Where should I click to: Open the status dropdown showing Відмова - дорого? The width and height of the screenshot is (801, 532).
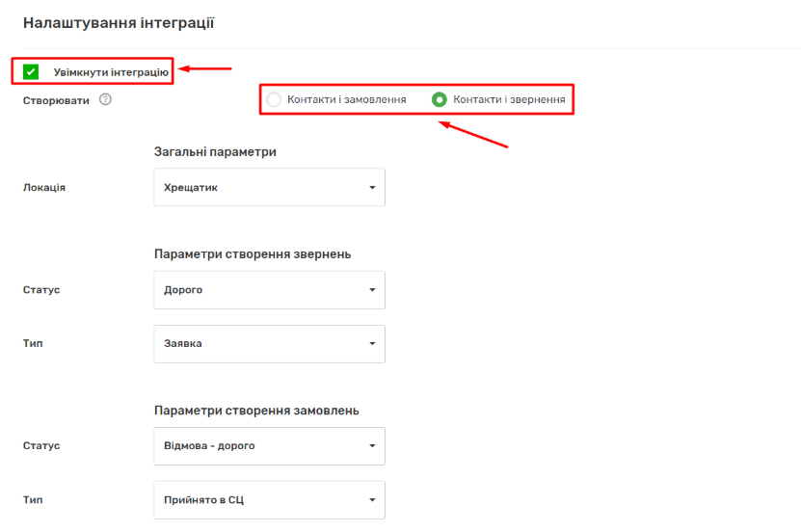tap(269, 446)
